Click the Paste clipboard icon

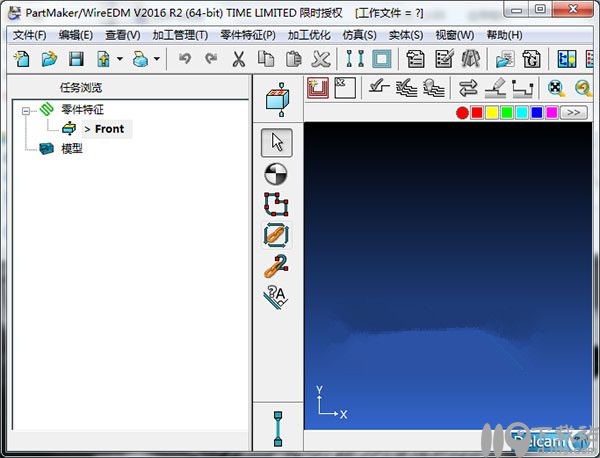293,59
